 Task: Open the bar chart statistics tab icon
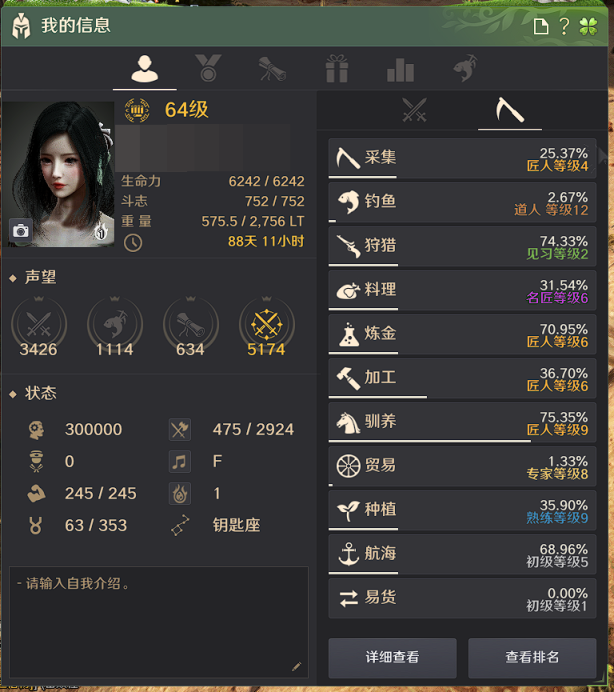[400, 70]
